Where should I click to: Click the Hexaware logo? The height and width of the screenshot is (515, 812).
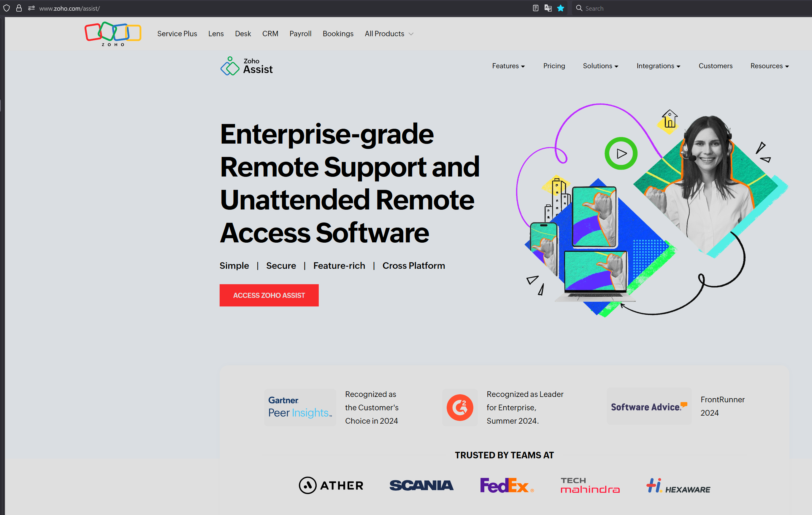pos(678,486)
